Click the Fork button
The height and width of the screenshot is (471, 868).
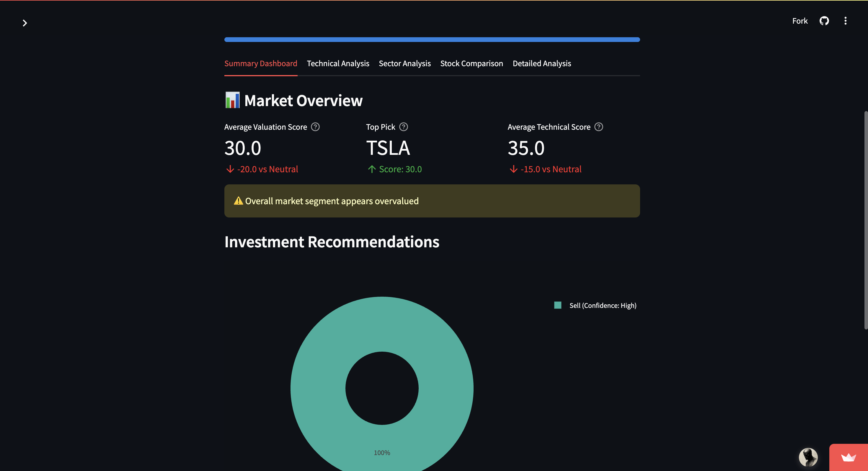pos(800,21)
